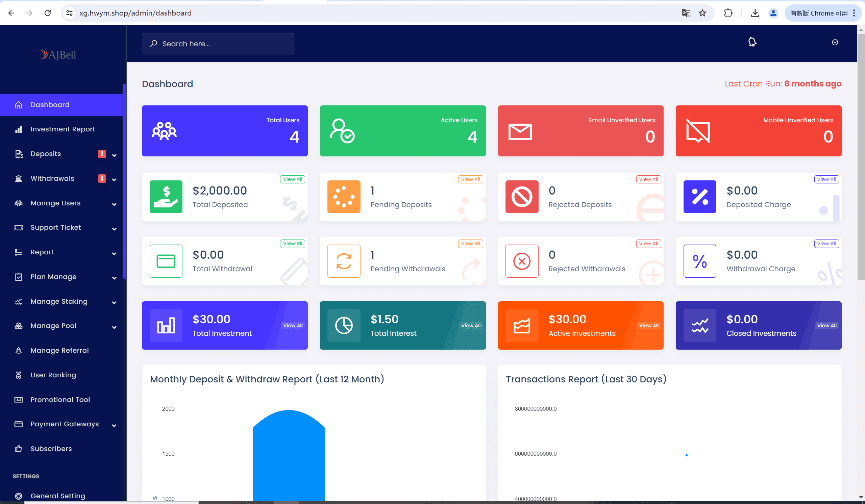
Task: Open the Investment Report menu item
Action: pos(63,129)
